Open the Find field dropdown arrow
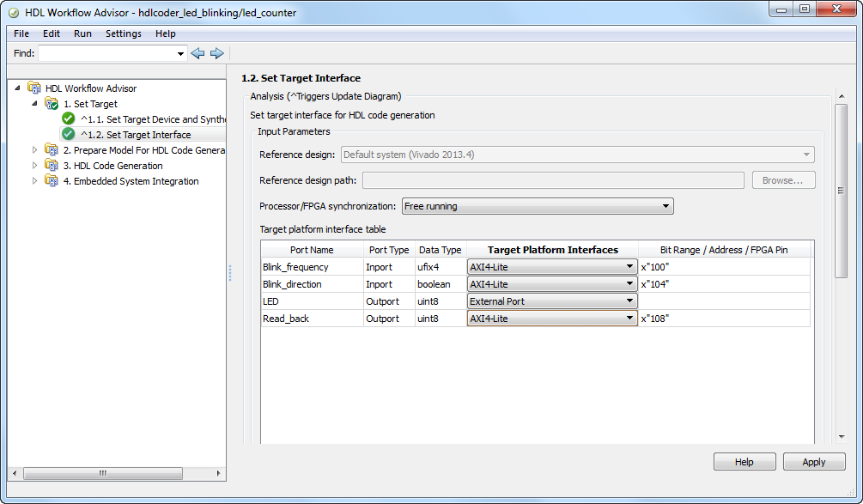863x504 pixels. [x=180, y=54]
